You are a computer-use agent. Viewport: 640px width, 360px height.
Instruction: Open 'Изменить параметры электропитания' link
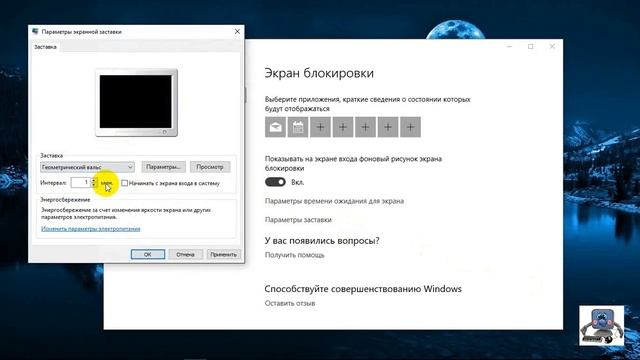pos(91,229)
